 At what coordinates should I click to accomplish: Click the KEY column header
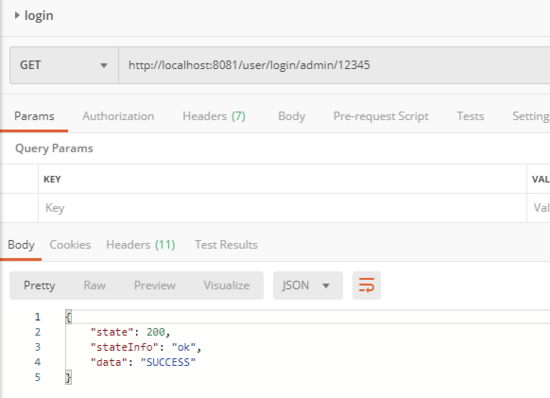(x=52, y=179)
